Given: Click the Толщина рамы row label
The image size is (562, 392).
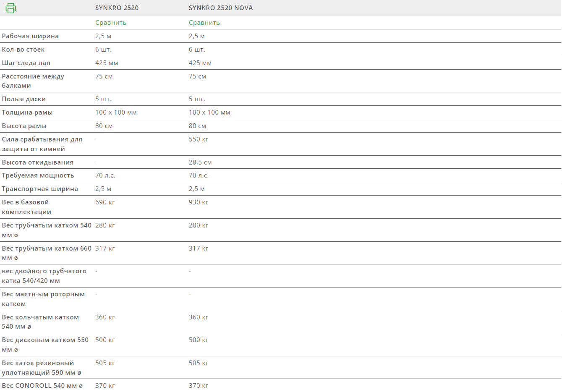Looking at the screenshot, I should (x=27, y=112).
